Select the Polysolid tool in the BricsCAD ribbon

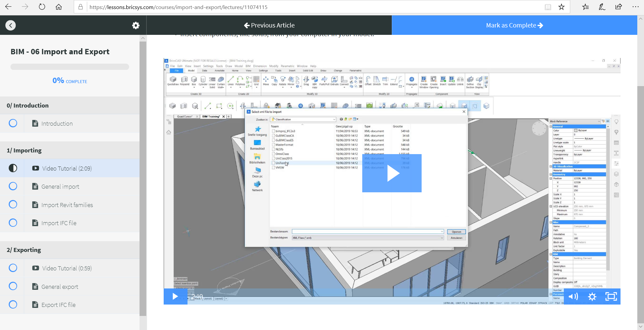pyautogui.click(x=184, y=81)
